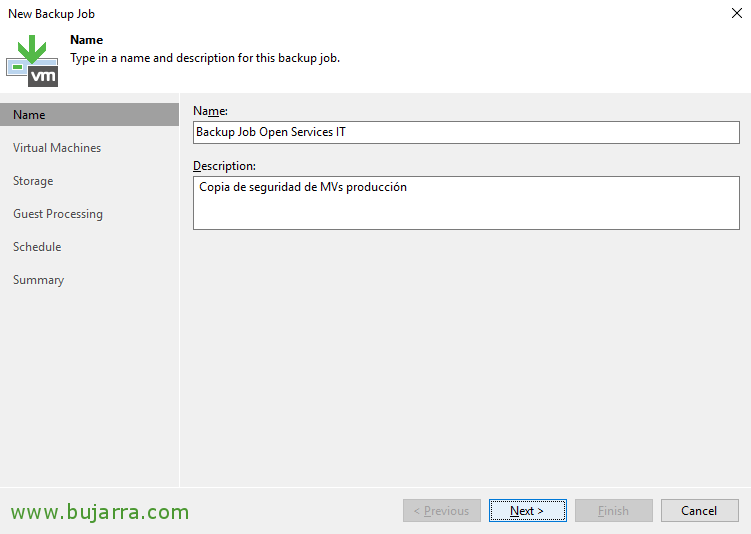Click the Finish button
Image resolution: width=751 pixels, height=534 pixels.
click(614, 511)
